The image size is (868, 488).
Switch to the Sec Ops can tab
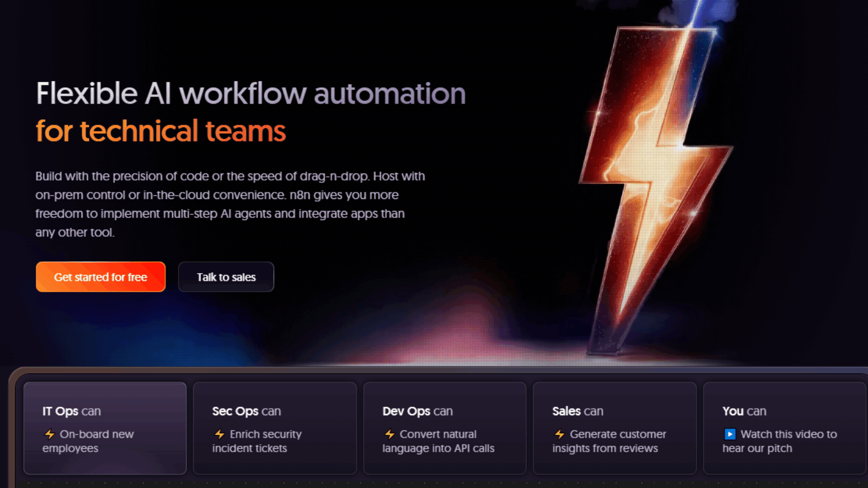coord(246,412)
